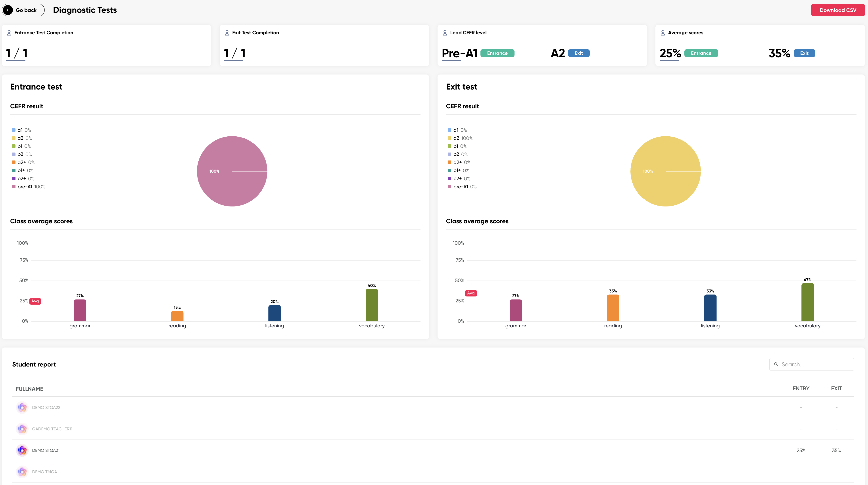Focus the student report Search field
Viewport: 868px width, 485px height.
(x=815, y=365)
